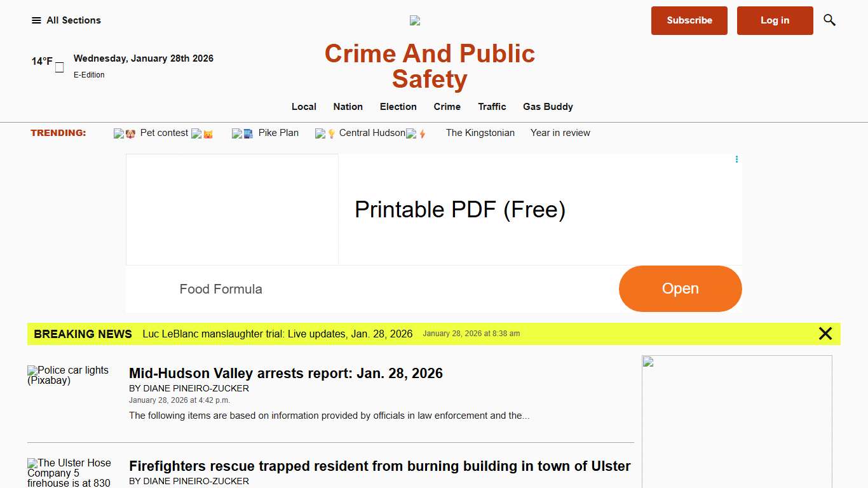
Task: Click the lightning emoji after Central Hudson
Action: (x=422, y=133)
